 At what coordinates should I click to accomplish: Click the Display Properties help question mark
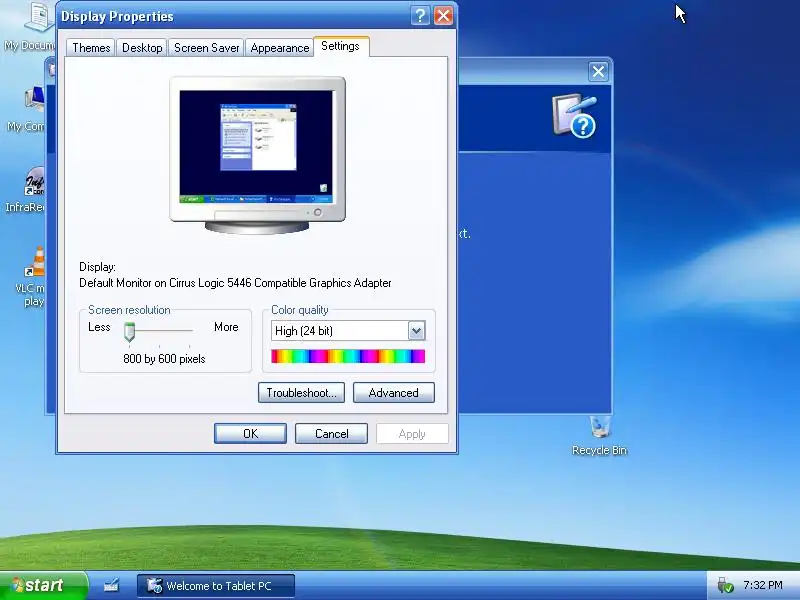coord(420,16)
